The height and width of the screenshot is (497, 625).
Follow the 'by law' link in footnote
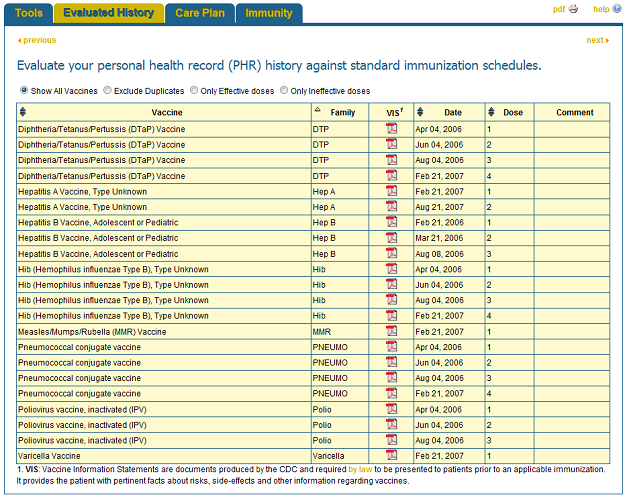pos(360,469)
